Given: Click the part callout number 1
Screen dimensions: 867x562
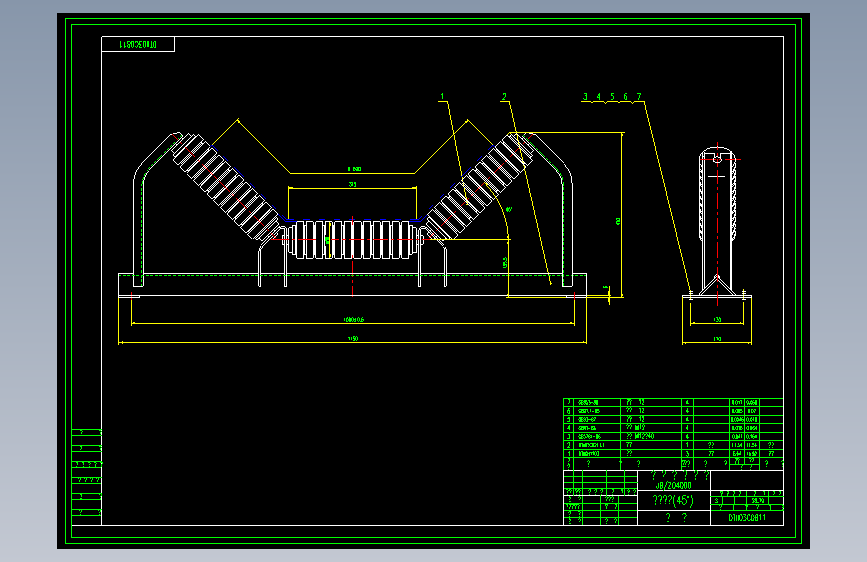Looking at the screenshot, I should pos(442,96).
